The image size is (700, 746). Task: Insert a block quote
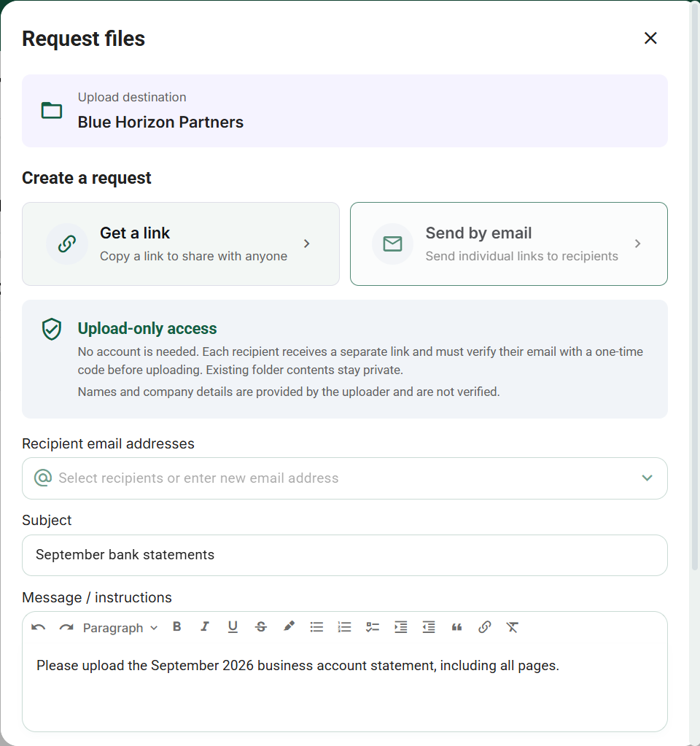(457, 628)
